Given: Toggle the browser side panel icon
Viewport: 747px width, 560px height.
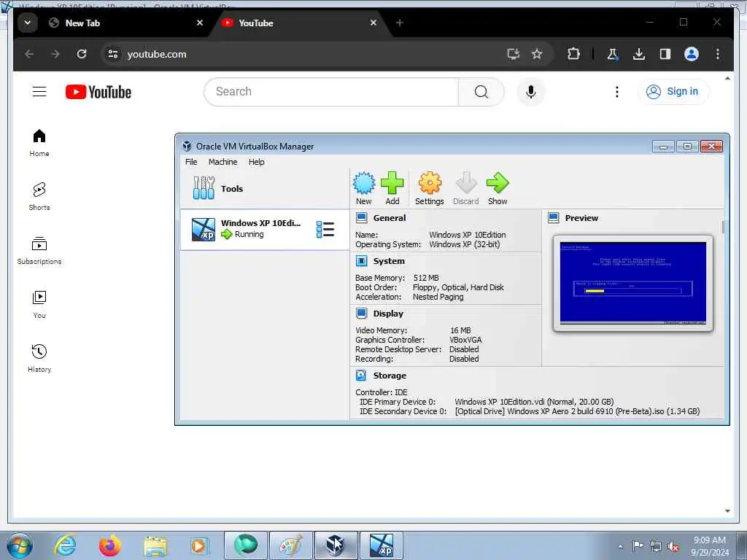Looking at the screenshot, I should point(665,54).
